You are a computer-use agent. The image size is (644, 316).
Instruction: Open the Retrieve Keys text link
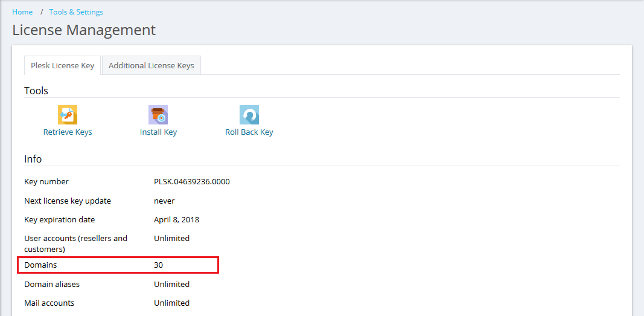(68, 132)
